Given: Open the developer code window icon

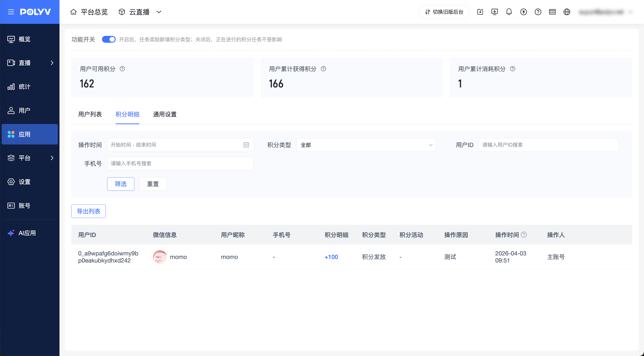Looking at the screenshot, I should coord(552,12).
